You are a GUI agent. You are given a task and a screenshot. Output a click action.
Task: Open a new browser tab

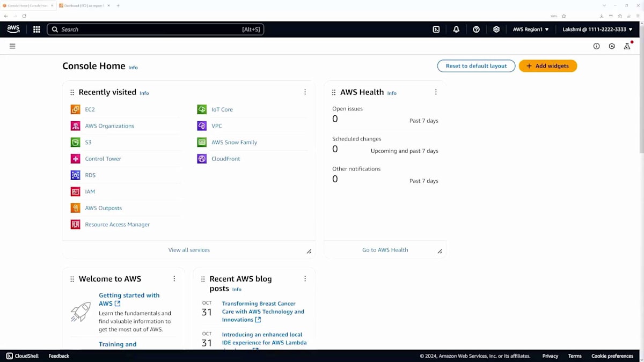tap(118, 5)
